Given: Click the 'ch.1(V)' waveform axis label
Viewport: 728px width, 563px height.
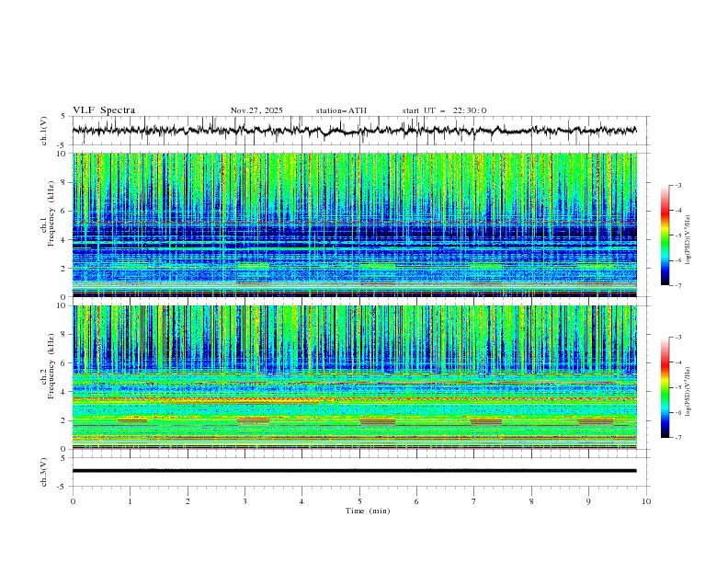Looking at the screenshot, I should (44, 131).
